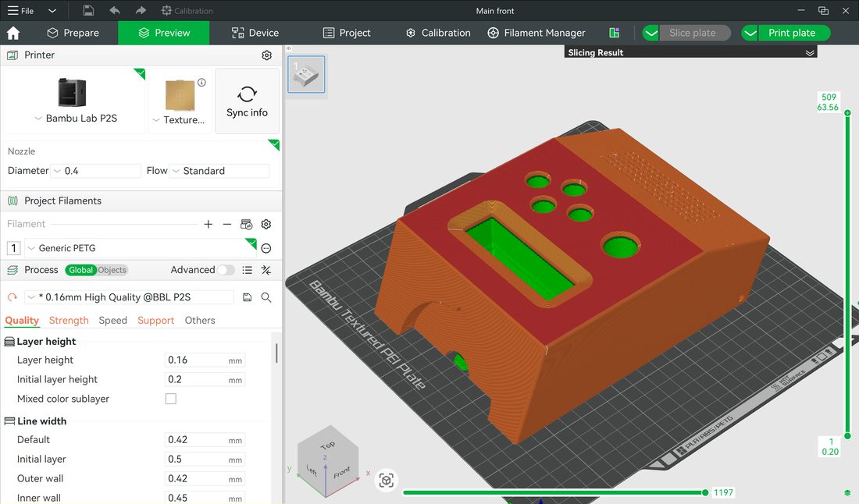Select the Quality settings tab

click(x=22, y=320)
